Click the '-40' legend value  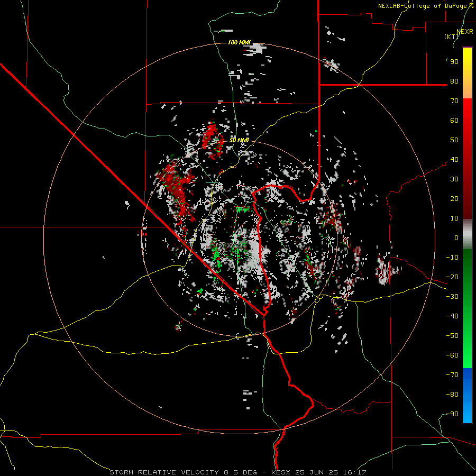click(452, 316)
